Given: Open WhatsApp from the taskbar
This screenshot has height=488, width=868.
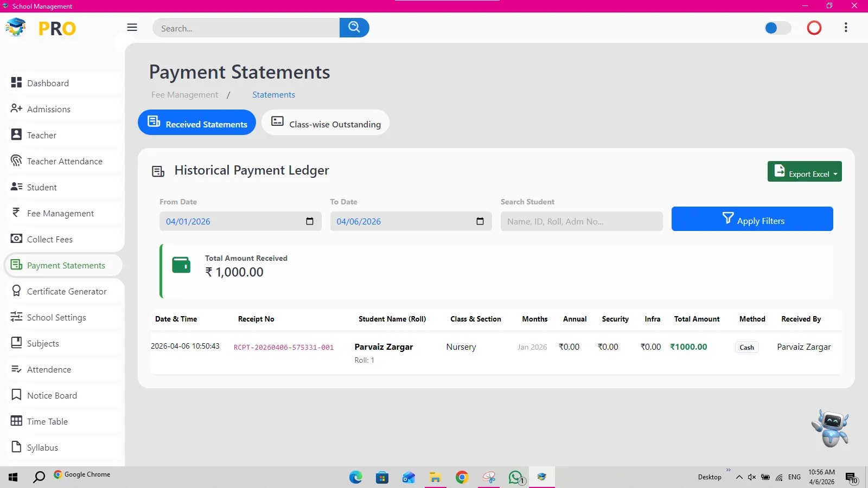Looking at the screenshot, I should point(516,477).
